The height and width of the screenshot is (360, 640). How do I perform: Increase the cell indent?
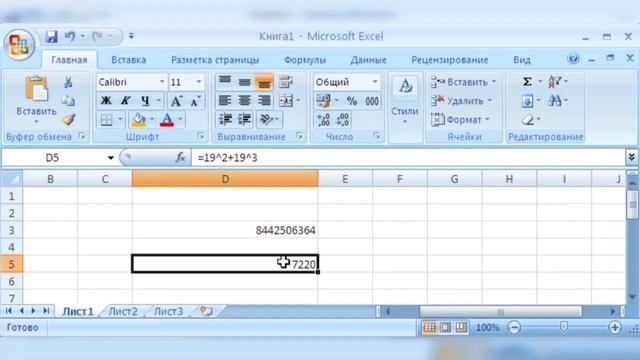(x=244, y=120)
